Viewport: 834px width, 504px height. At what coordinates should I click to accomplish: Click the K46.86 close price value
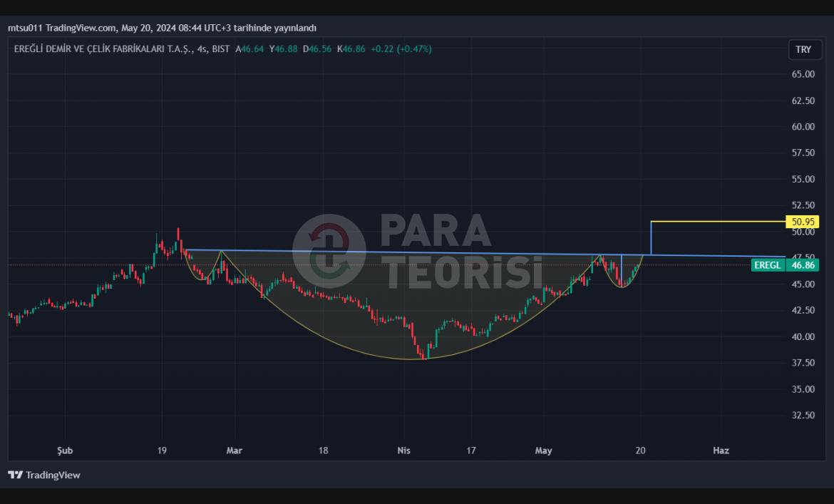point(351,49)
